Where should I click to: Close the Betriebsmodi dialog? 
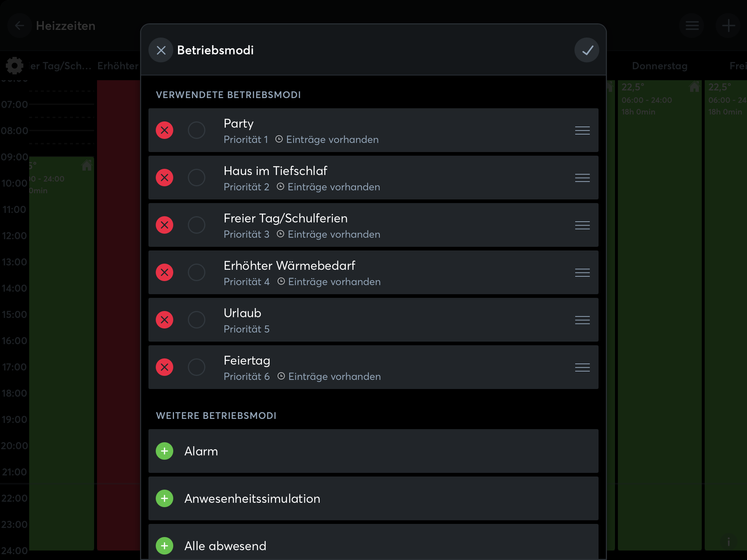point(161,50)
